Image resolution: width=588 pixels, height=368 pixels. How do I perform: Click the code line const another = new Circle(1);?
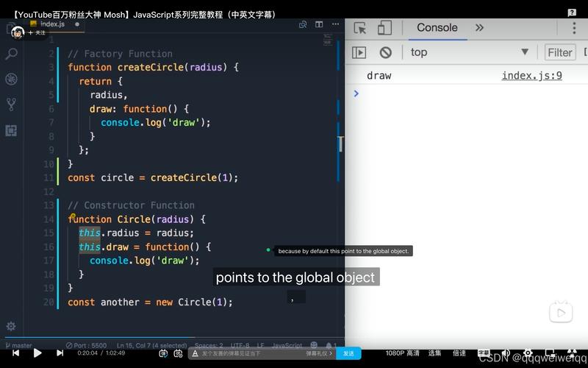(x=150, y=302)
